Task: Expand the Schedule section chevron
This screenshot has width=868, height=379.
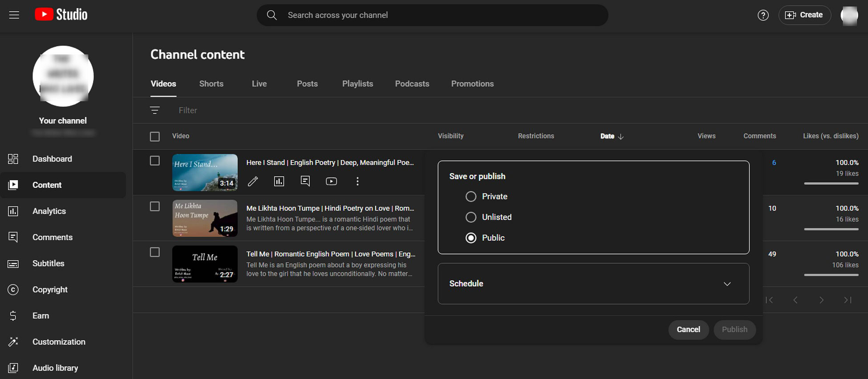Action: (727, 284)
